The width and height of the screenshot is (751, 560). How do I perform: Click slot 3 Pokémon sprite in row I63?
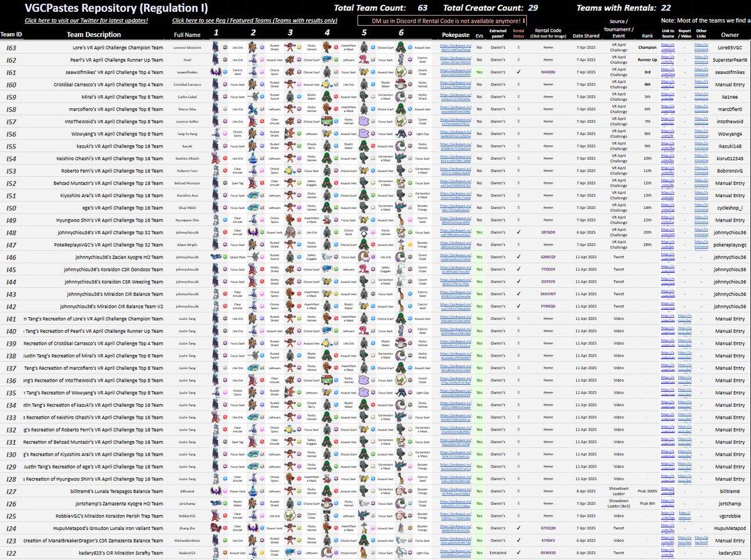289,48
